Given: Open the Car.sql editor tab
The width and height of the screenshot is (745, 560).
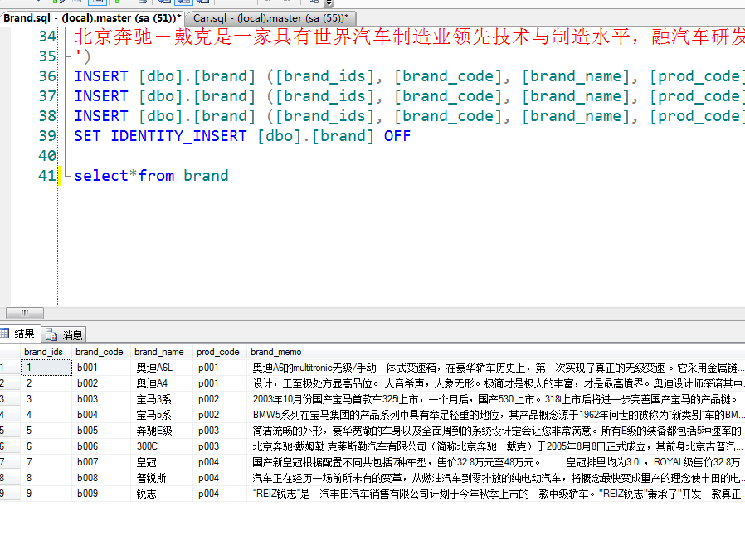Looking at the screenshot, I should (x=270, y=18).
